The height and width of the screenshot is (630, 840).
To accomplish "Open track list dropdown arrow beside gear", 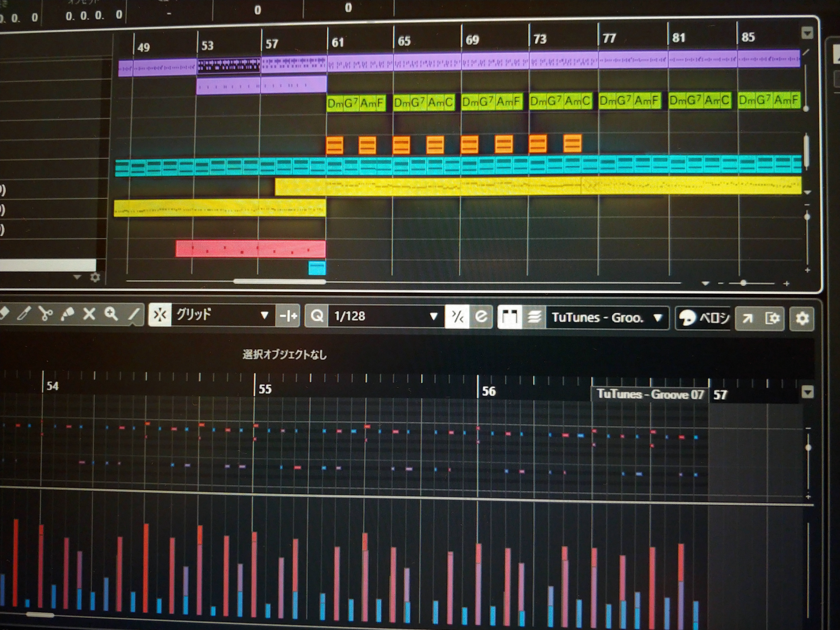I will coord(77,277).
